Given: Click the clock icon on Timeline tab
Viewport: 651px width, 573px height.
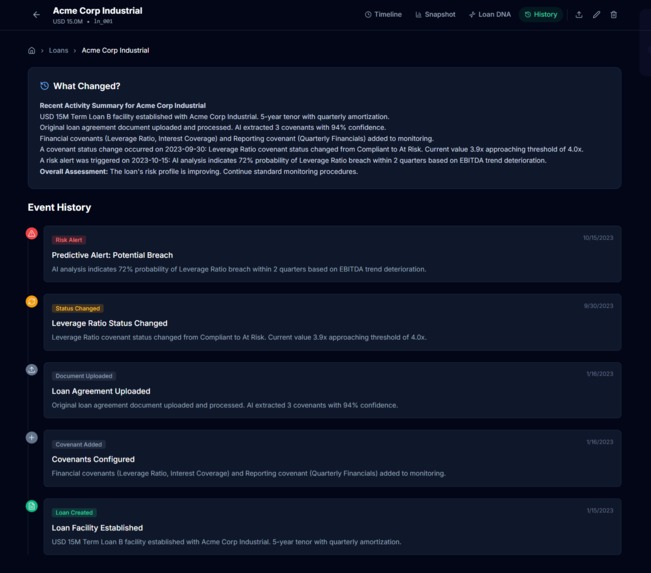Looking at the screenshot, I should [368, 15].
